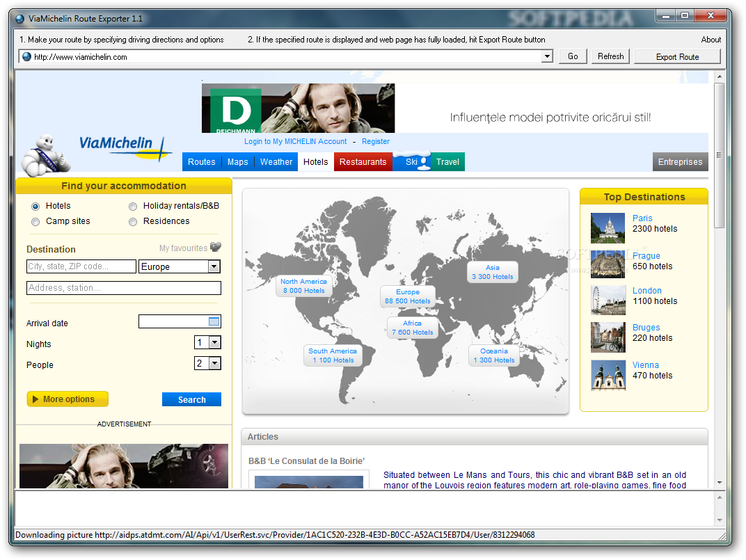Open the Hotels tab
Image resolution: width=746 pixels, height=560 pixels.
[315, 162]
